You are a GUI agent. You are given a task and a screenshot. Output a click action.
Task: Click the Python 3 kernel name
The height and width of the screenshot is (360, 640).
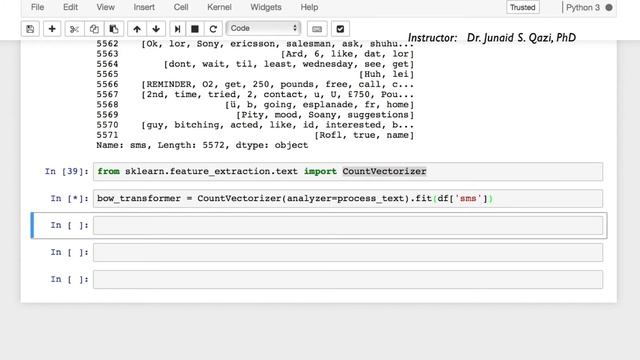[583, 7]
